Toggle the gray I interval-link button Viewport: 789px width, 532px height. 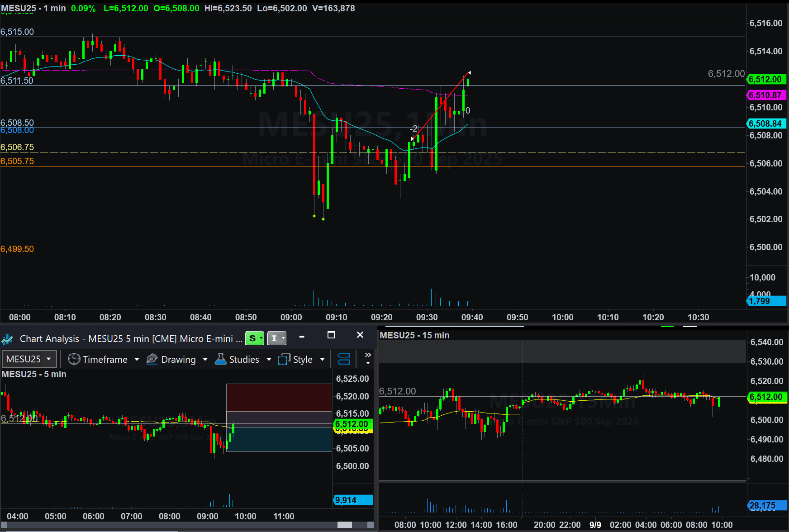point(276,338)
